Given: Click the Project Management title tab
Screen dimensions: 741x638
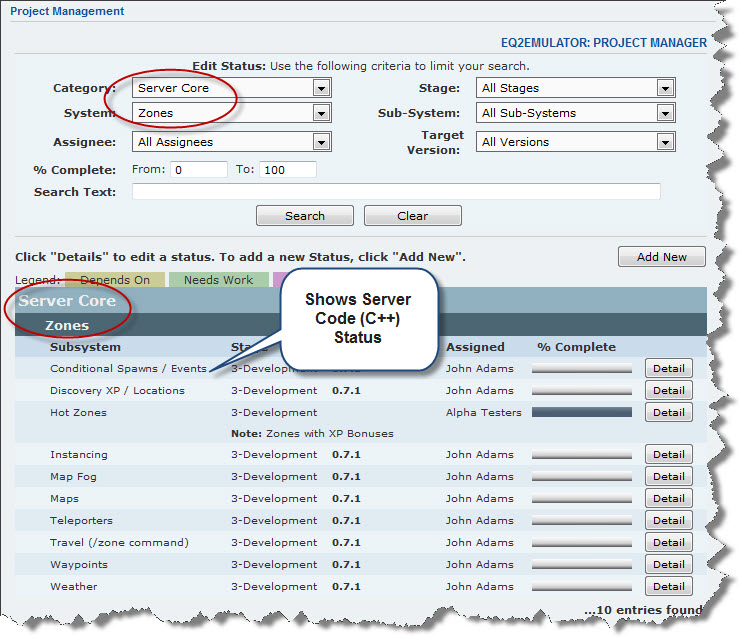Looking at the screenshot, I should tap(67, 12).
